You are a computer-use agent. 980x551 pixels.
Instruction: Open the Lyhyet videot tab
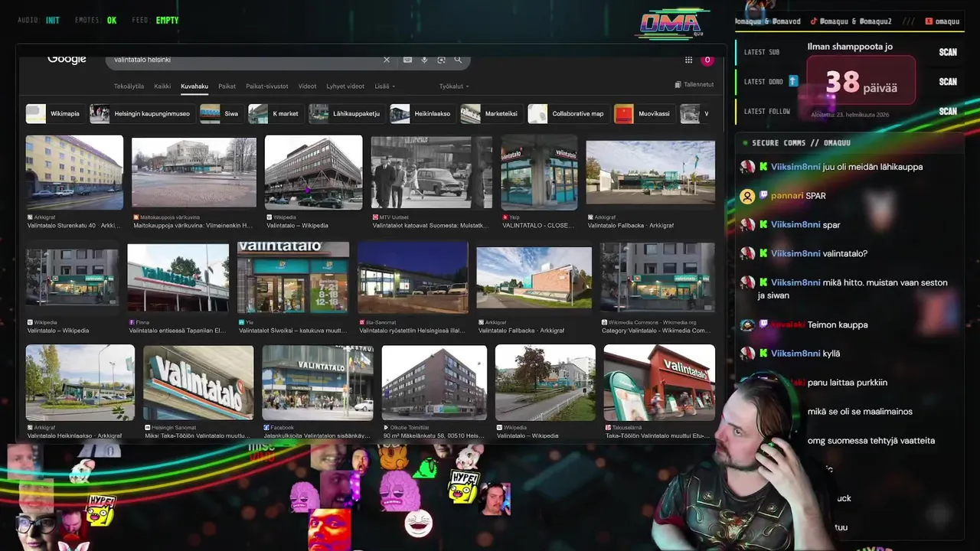coord(345,86)
